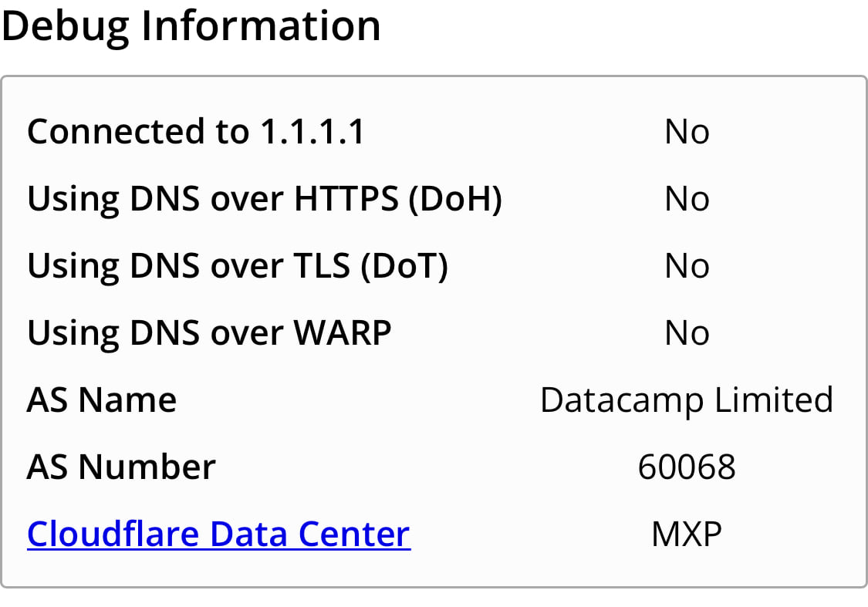This screenshot has height=607, width=868.
Task: Click the 1.1.1.1 address text
Action: 312,132
